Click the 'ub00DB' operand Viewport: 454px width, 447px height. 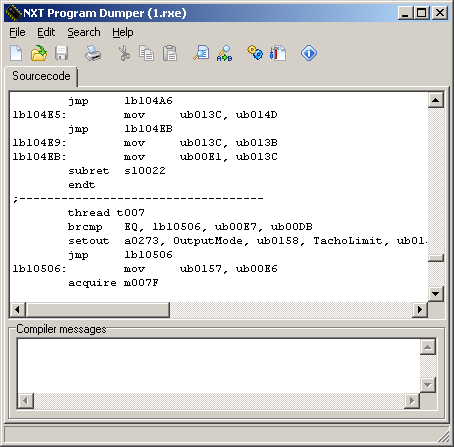pyautogui.click(x=292, y=227)
